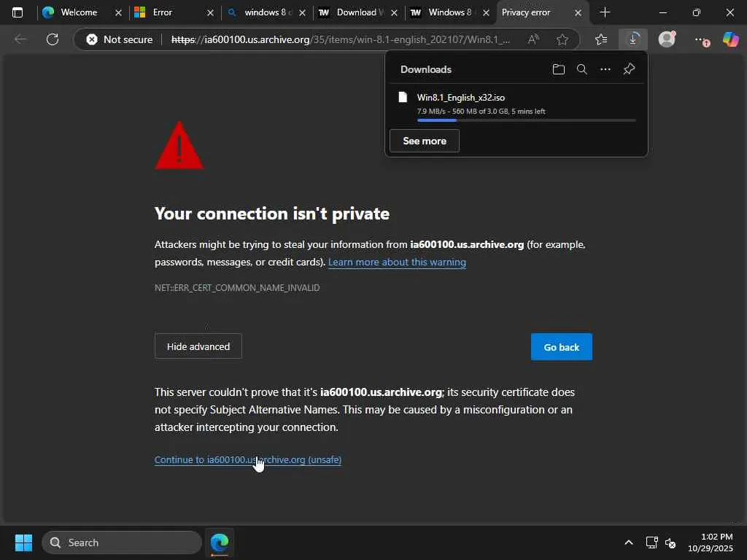
Task: Open the Favorites list icon
Action: point(600,39)
